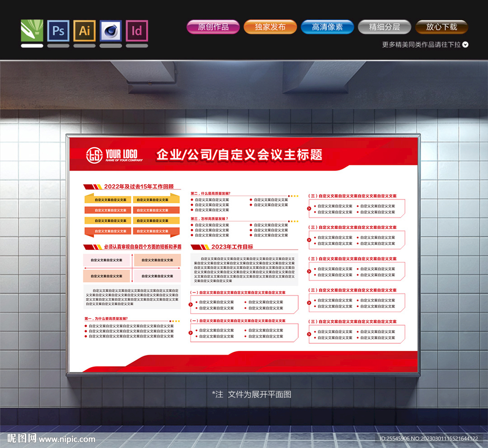This screenshot has height=448, width=488.
Task: Select the 2023年工作目标 section heading
Action: pyautogui.click(x=232, y=247)
